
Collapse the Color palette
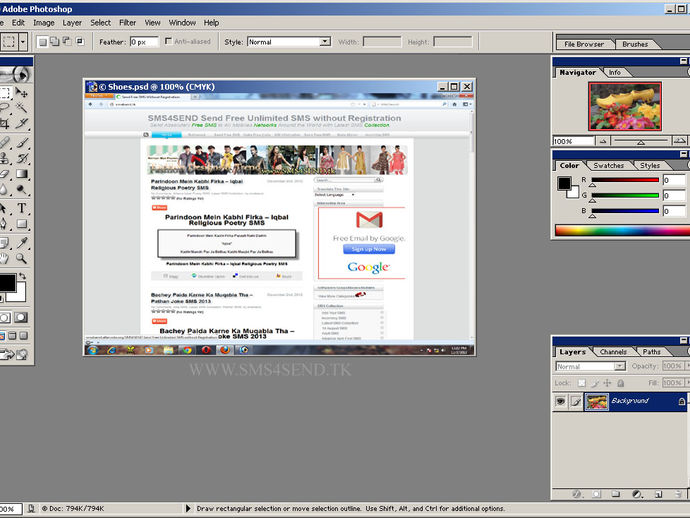point(683,154)
